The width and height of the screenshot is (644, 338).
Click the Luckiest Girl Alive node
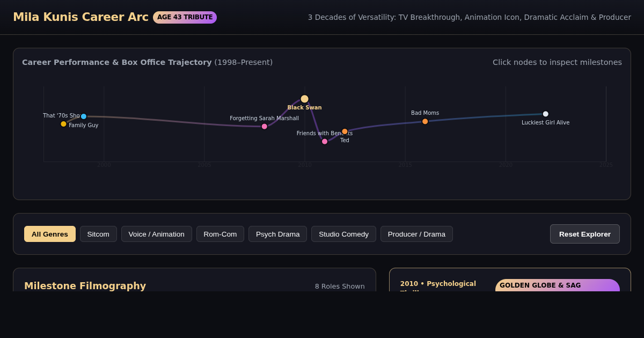pos(546,114)
